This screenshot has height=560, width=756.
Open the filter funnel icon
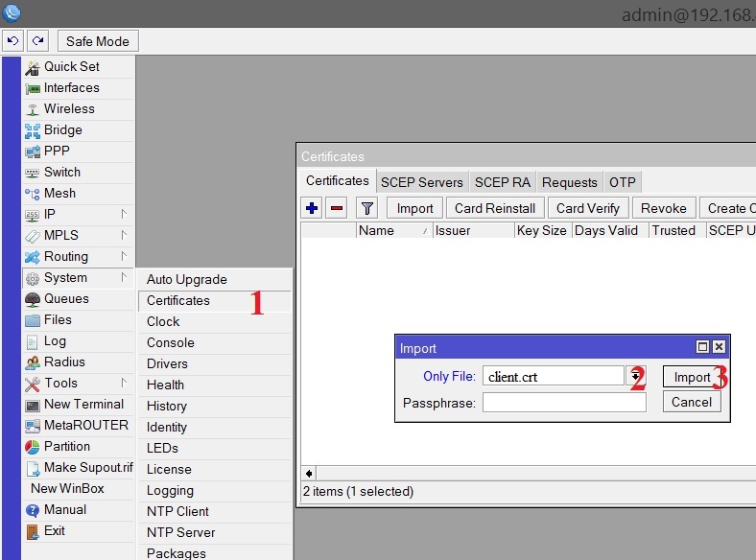click(x=366, y=208)
